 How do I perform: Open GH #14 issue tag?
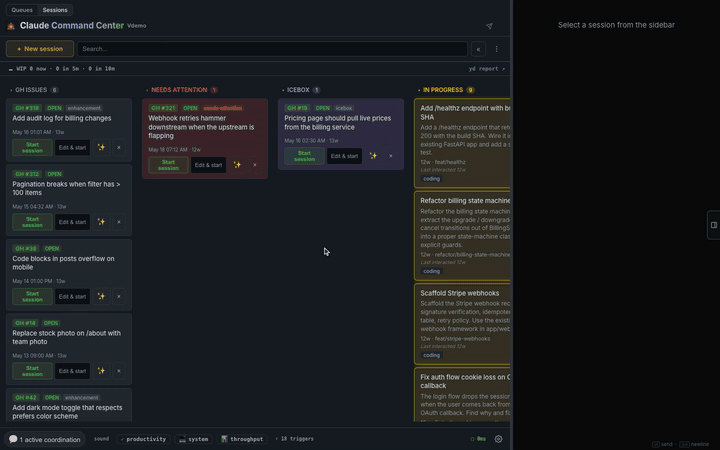point(25,323)
